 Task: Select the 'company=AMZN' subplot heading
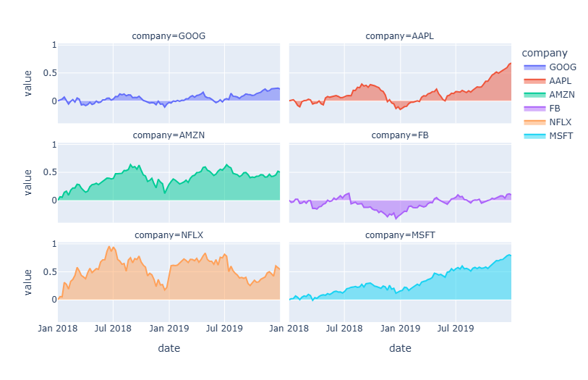(x=169, y=135)
